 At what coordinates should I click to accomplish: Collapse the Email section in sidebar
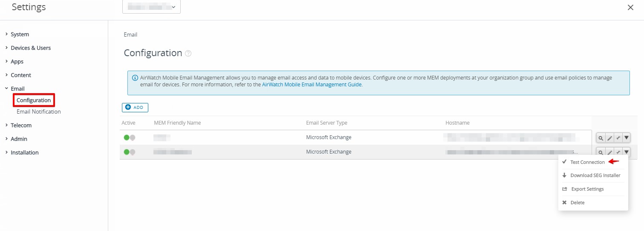click(x=17, y=88)
